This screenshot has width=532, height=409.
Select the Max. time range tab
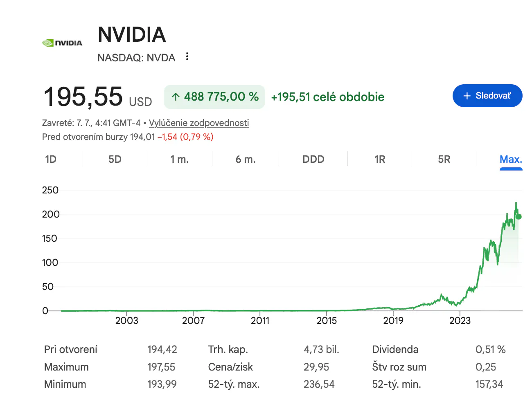(x=511, y=159)
